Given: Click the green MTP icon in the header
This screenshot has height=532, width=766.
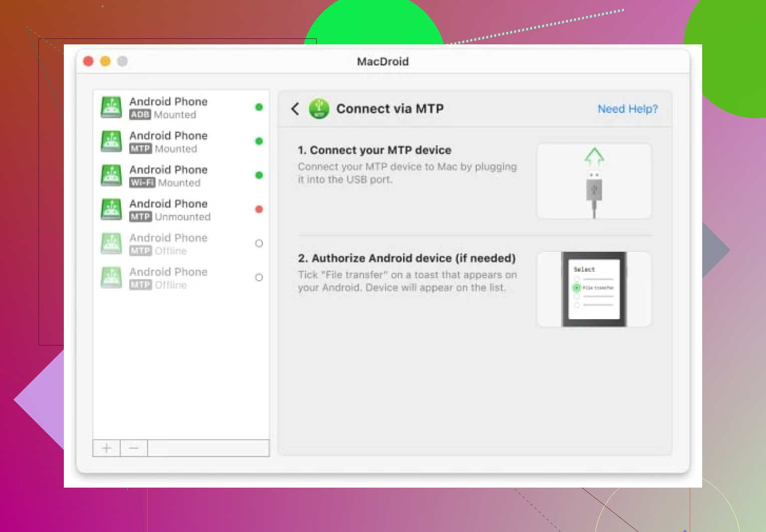Looking at the screenshot, I should click(319, 109).
